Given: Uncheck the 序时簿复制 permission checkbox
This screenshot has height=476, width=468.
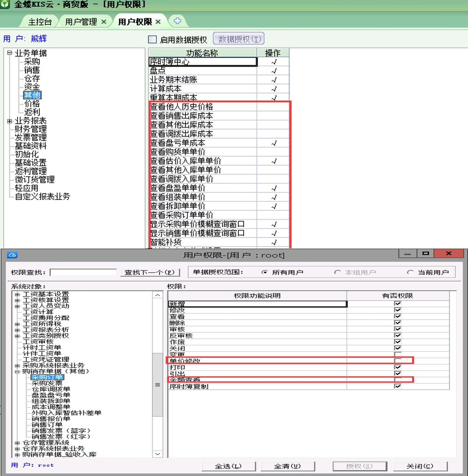Looking at the screenshot, I should [398, 386].
